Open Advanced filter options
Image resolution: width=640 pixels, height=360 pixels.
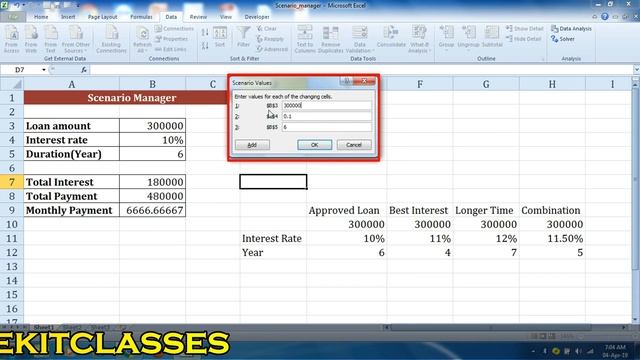click(272, 49)
